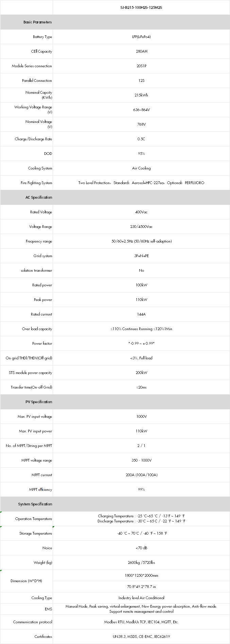230x644 pixels.
Task: Click the Dimension 1800*1250*2000mm value
Action: [141, 575]
